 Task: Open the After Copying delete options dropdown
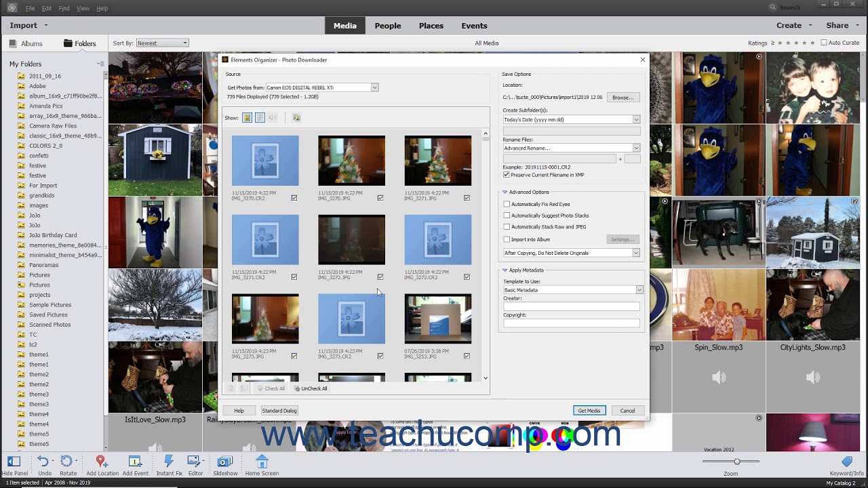(571, 253)
